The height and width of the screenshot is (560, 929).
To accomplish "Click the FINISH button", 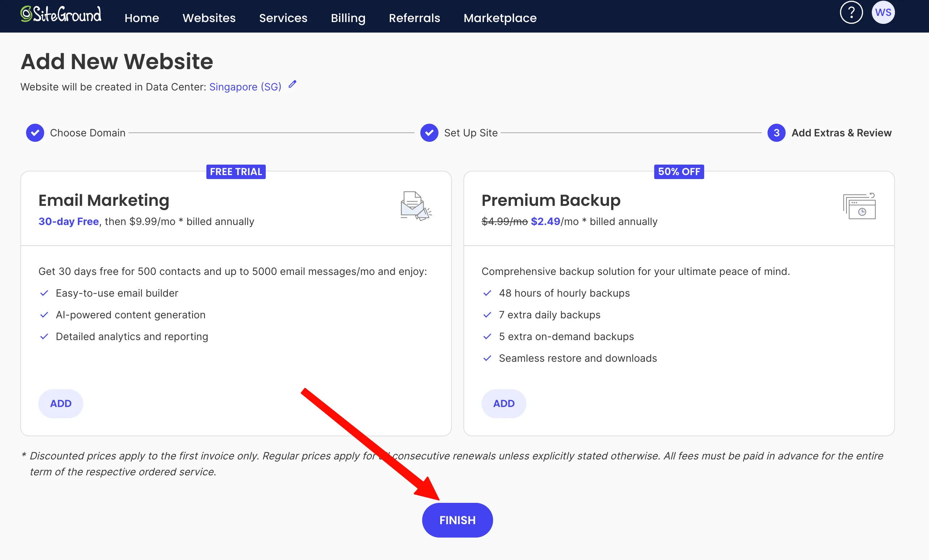I will [457, 520].
